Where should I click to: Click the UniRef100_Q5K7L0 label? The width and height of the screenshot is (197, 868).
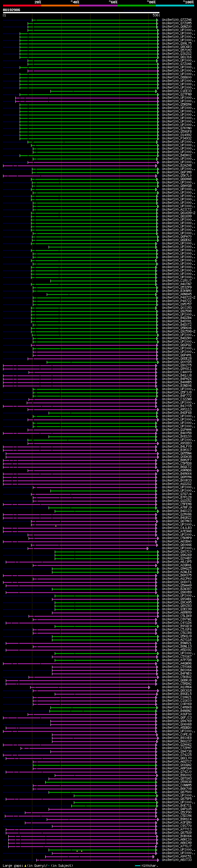click(177, 176)
